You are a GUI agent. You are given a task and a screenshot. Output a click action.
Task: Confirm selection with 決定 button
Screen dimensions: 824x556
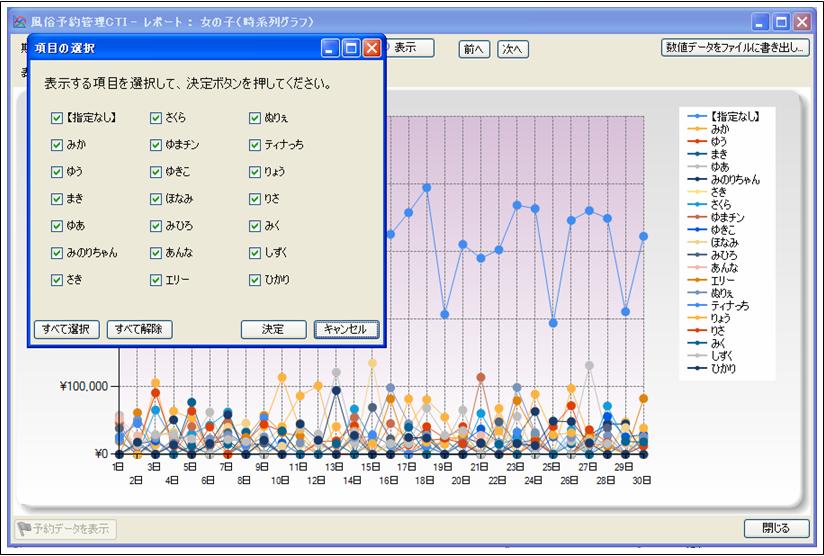(272, 329)
